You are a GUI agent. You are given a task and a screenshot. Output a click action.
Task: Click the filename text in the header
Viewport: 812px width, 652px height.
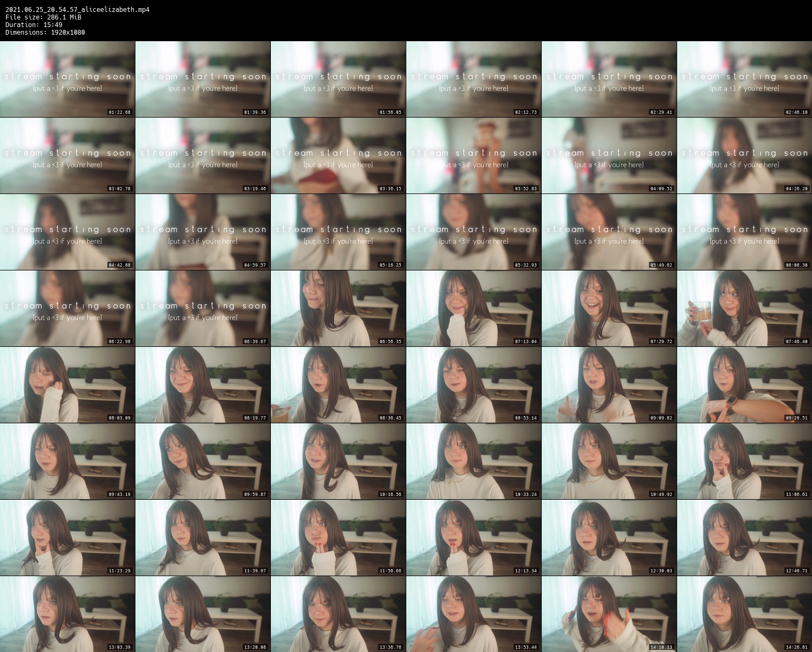pos(77,10)
